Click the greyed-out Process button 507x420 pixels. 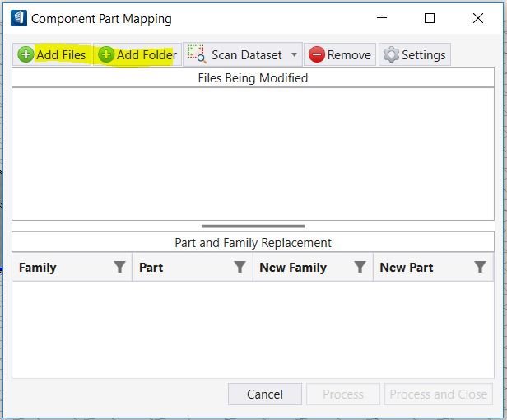pos(343,394)
